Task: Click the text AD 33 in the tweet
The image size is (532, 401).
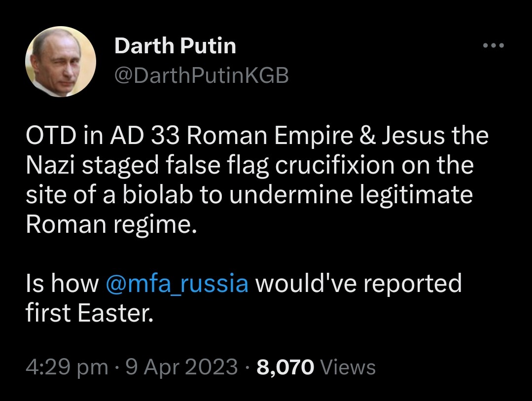Action: 139,137
